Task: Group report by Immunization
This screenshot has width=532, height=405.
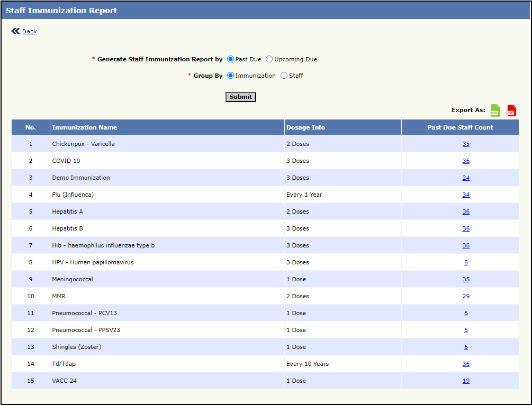Action: coord(230,76)
